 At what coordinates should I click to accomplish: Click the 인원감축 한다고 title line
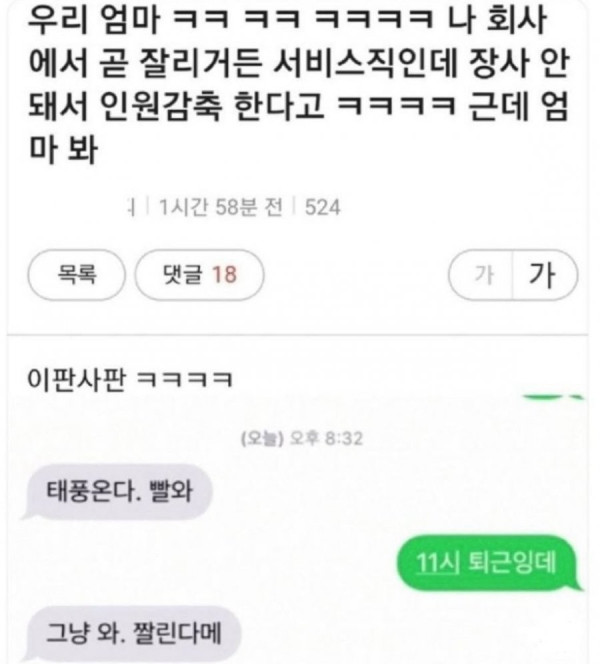click(299, 106)
